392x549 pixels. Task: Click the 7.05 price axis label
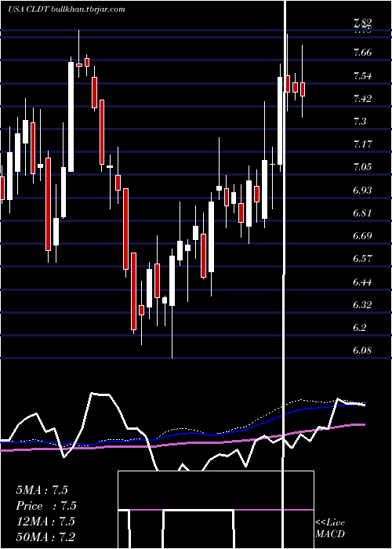point(362,166)
